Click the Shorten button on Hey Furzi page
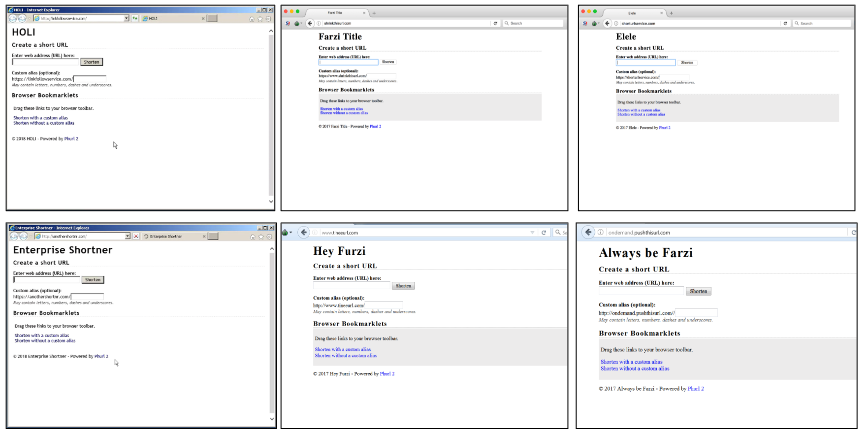This screenshot has width=868, height=439. 403,286
